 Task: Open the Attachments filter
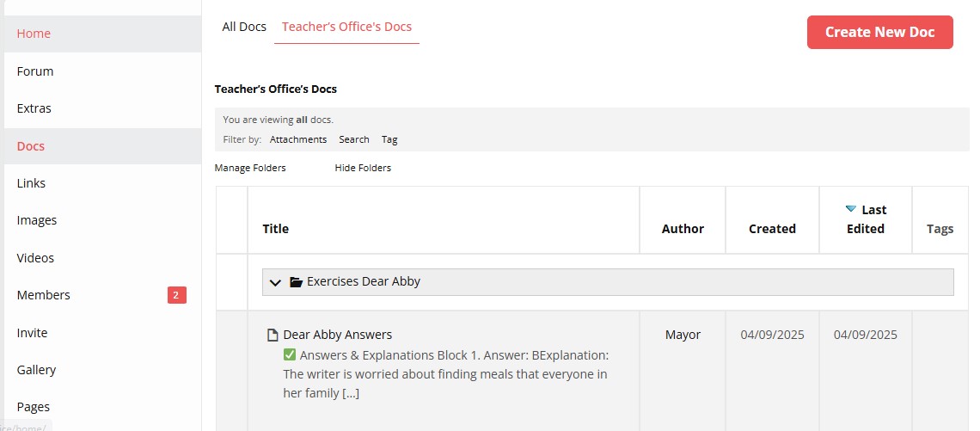[298, 139]
